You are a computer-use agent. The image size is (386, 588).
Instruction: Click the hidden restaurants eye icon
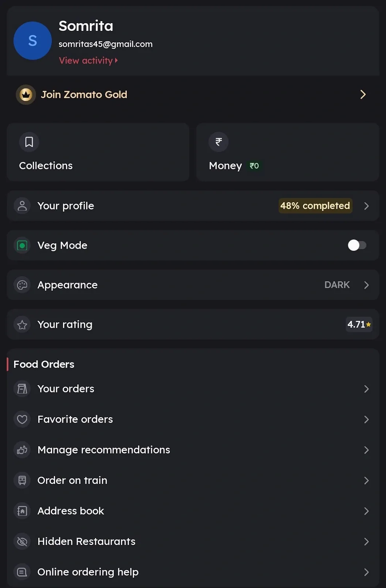pyautogui.click(x=22, y=541)
